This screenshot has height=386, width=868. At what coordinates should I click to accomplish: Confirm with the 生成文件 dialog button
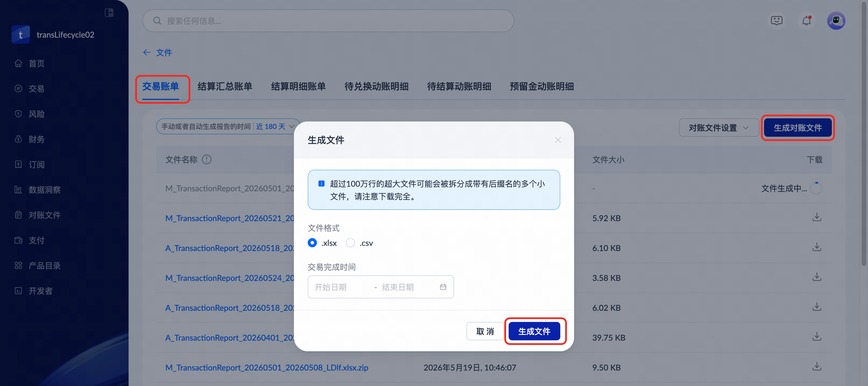click(x=534, y=331)
